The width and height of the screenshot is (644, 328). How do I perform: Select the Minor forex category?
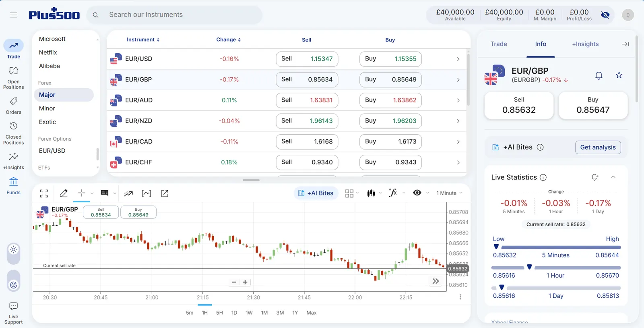(x=47, y=108)
